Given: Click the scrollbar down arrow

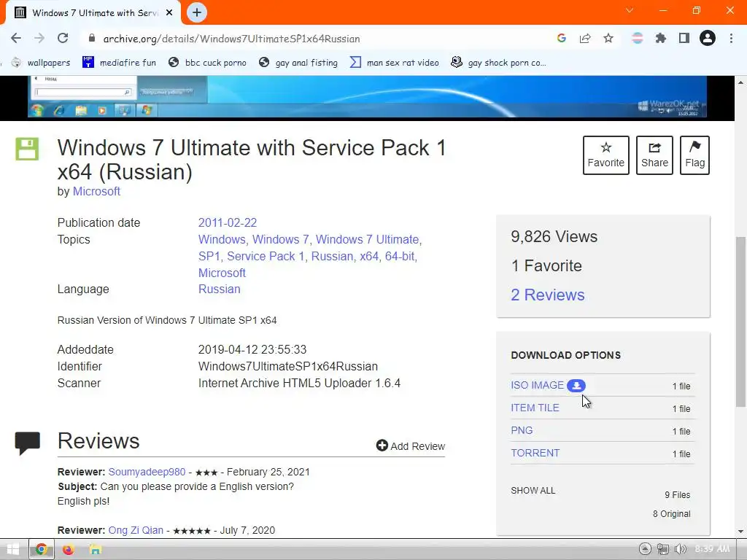Looking at the screenshot, I should (x=741, y=532).
